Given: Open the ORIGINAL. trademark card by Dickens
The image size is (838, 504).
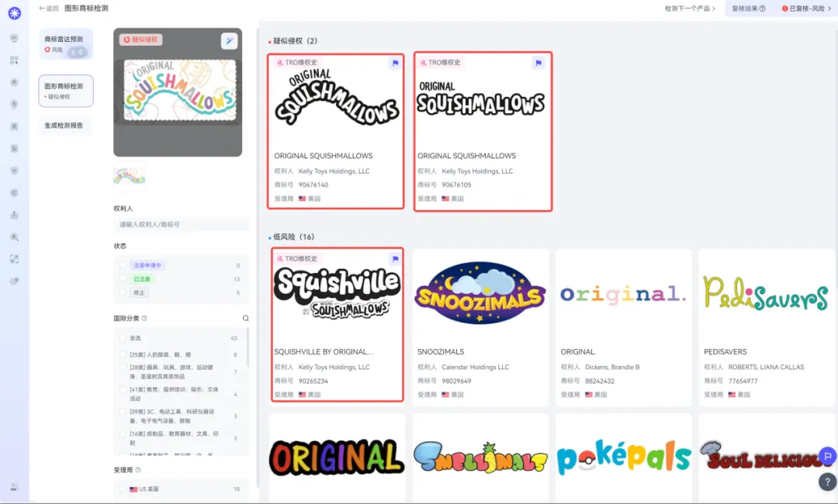Looking at the screenshot, I should pos(624,327).
